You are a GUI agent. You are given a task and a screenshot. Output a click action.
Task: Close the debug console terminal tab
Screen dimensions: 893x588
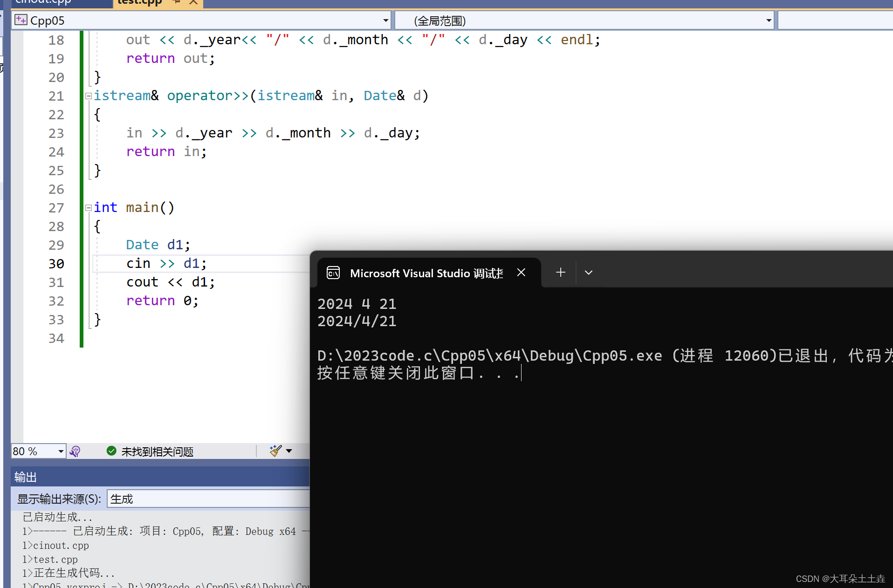521,273
